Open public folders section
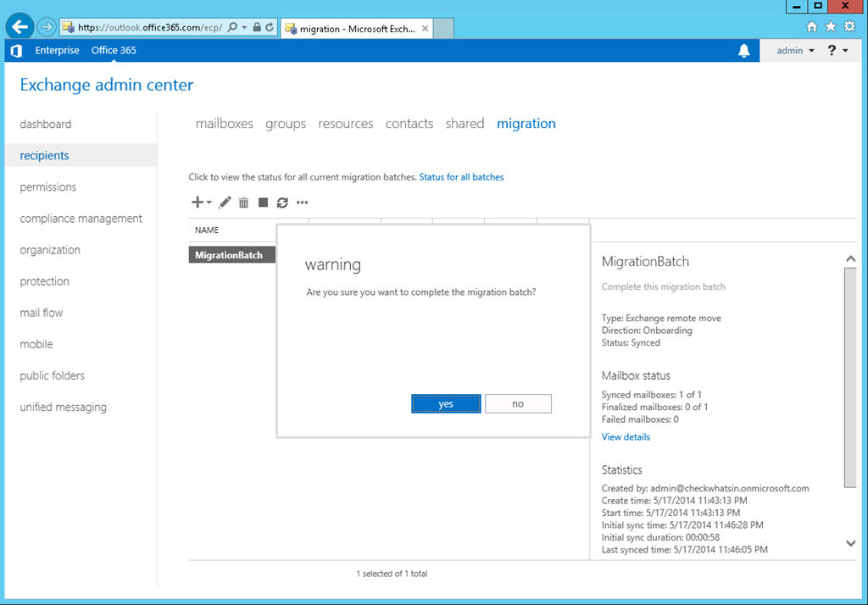 52,376
